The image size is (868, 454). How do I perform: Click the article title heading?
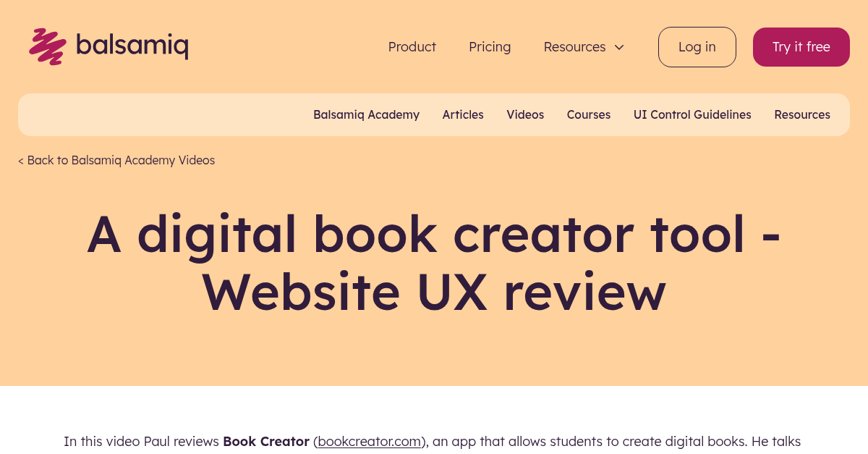coord(434,263)
